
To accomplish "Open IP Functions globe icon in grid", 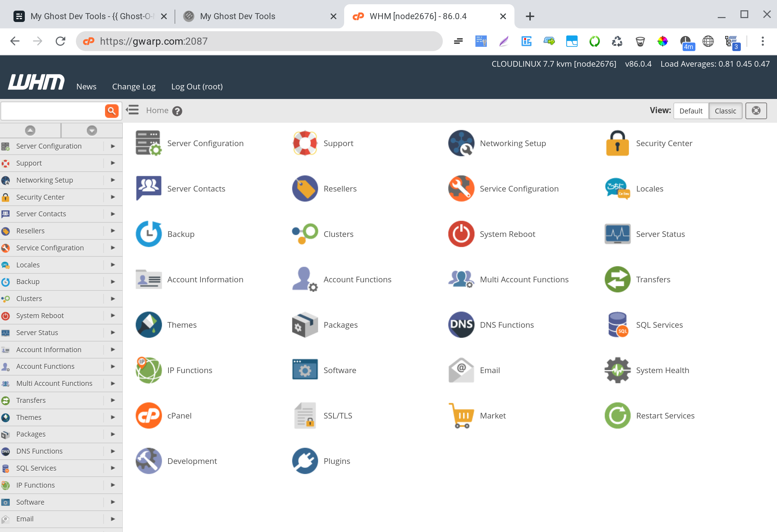I will [149, 370].
